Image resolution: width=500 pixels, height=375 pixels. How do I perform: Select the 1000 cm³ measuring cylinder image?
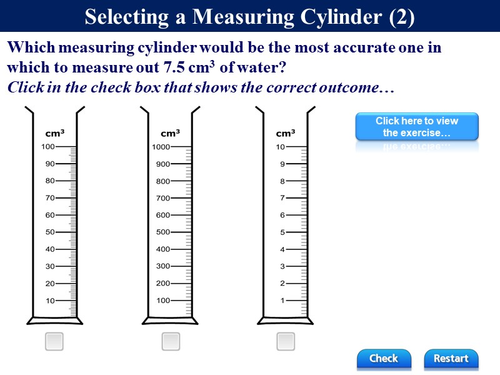[x=170, y=215]
